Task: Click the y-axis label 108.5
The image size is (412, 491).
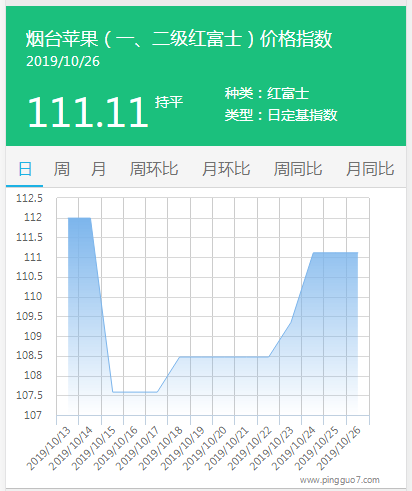Action: [x=29, y=356]
